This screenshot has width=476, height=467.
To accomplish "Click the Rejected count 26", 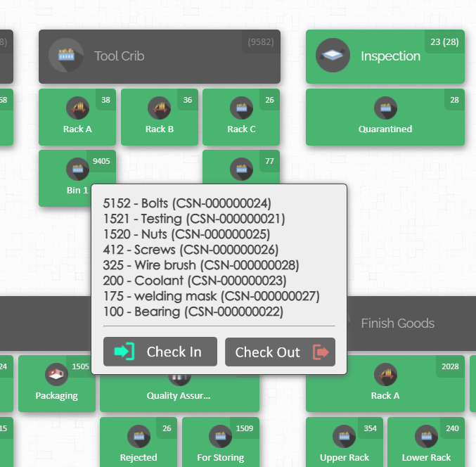I will point(167,428).
